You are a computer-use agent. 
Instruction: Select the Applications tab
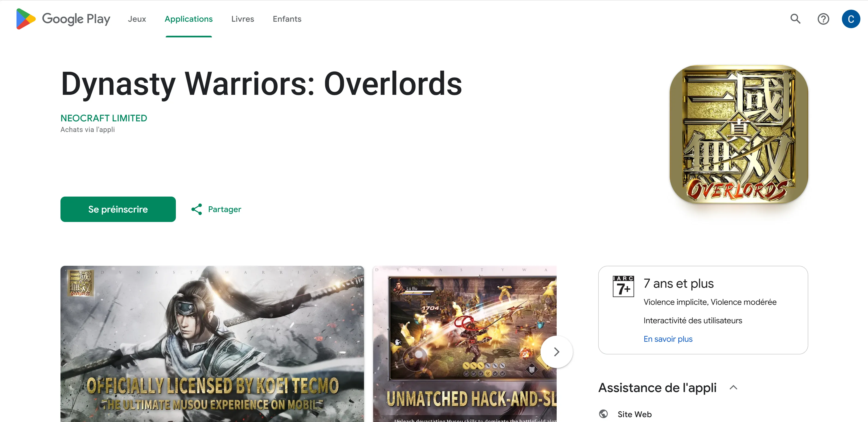189,19
